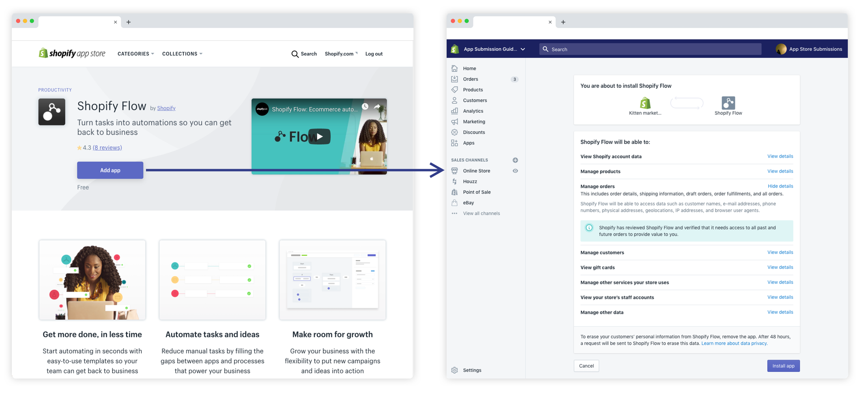Open the Make room for growth thumbnail

(333, 280)
